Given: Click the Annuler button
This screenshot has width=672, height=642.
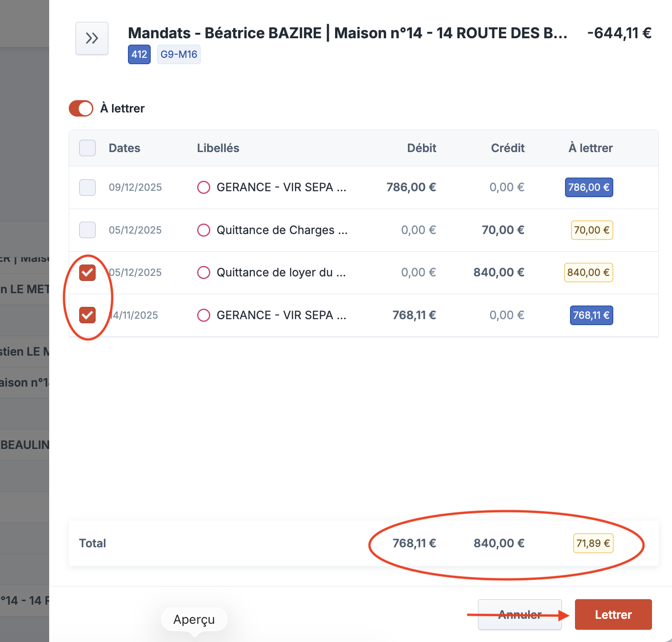Looking at the screenshot, I should pyautogui.click(x=519, y=615).
